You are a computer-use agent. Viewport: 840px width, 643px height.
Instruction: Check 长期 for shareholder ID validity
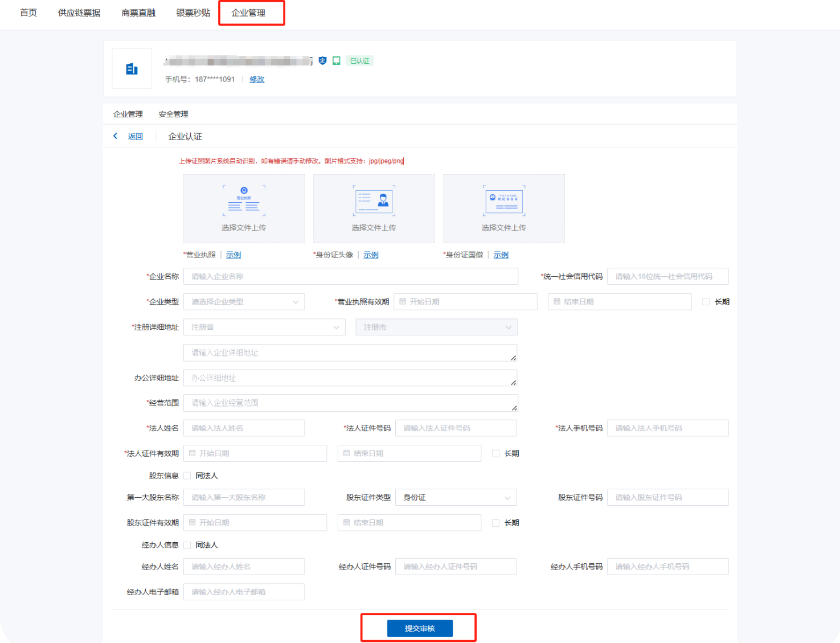[x=495, y=523]
